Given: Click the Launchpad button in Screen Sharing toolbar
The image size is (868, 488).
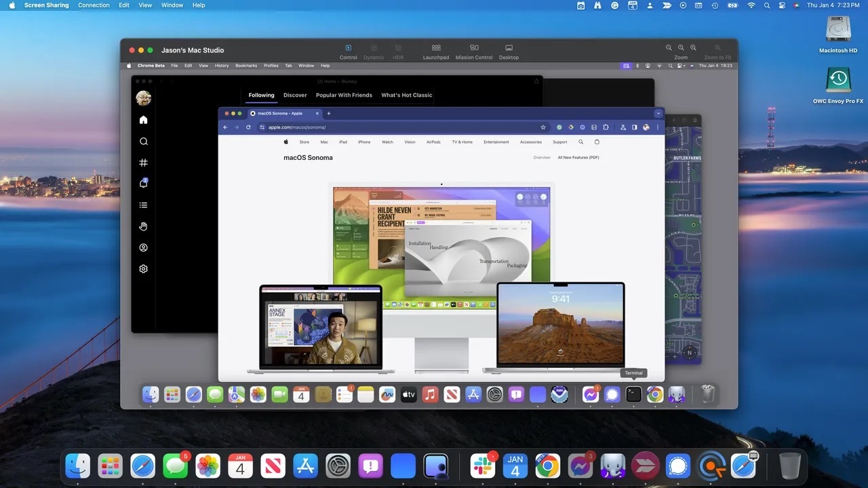Looking at the screenshot, I should 436,52.
